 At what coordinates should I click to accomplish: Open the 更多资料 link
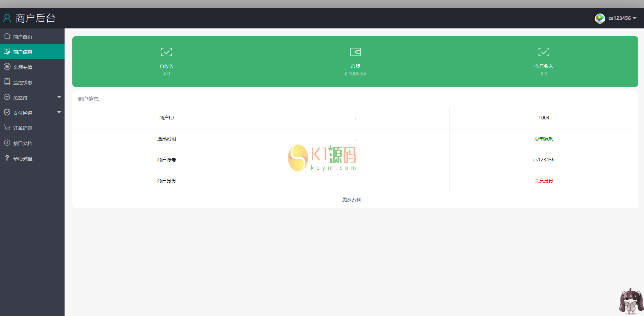(352, 199)
